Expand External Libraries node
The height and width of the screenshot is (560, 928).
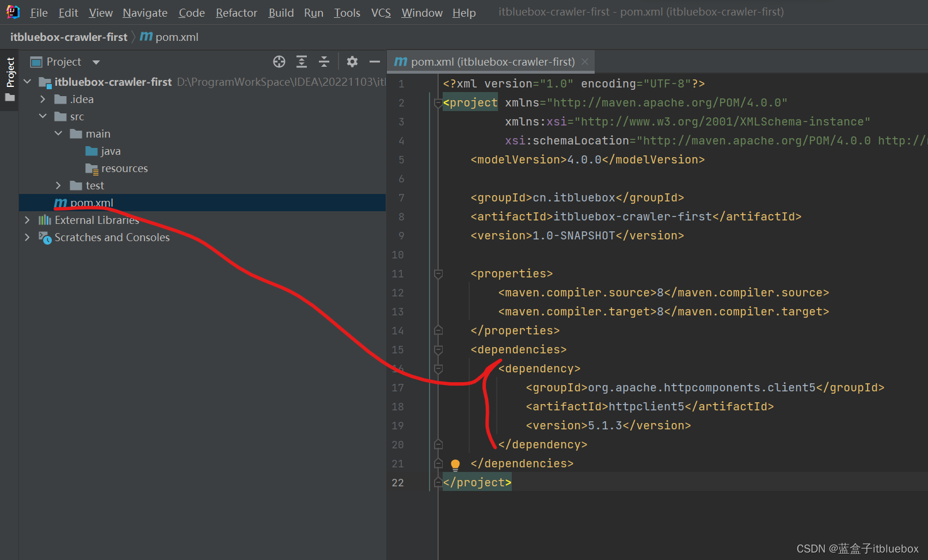click(27, 220)
